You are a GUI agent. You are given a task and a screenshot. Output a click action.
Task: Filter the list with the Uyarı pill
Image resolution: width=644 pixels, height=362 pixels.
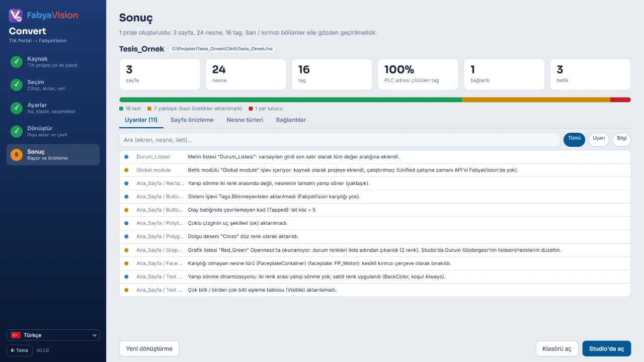point(599,139)
